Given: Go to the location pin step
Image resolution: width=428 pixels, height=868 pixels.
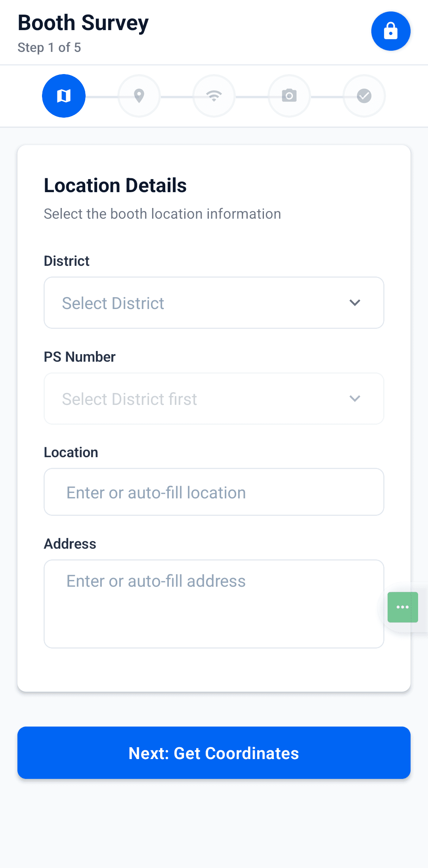Looking at the screenshot, I should [139, 96].
